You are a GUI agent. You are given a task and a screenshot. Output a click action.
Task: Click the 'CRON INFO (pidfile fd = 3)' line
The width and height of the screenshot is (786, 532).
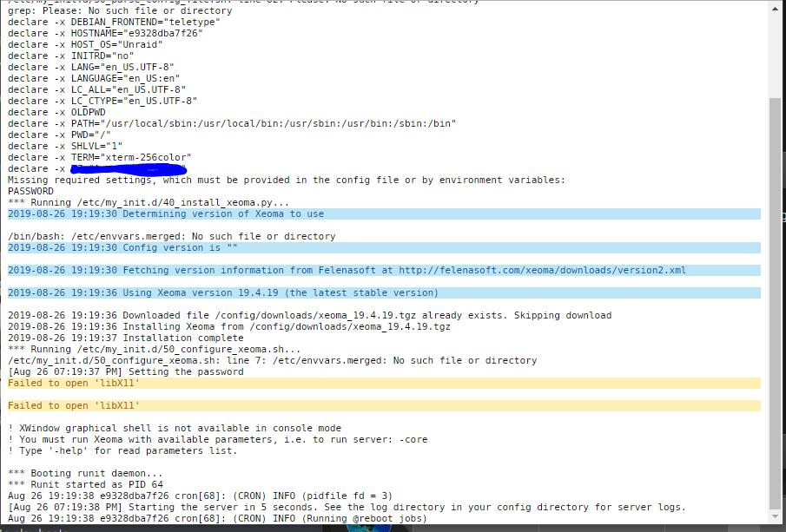(x=200, y=496)
